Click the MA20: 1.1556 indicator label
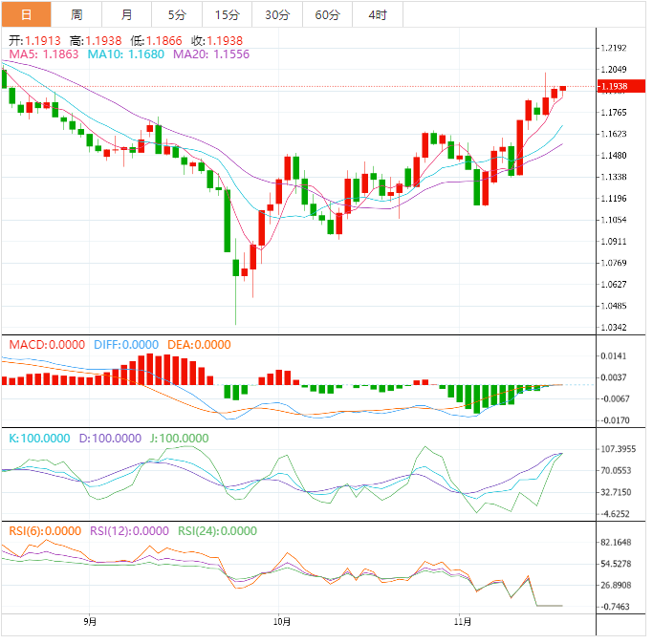653x644 pixels. (210, 55)
